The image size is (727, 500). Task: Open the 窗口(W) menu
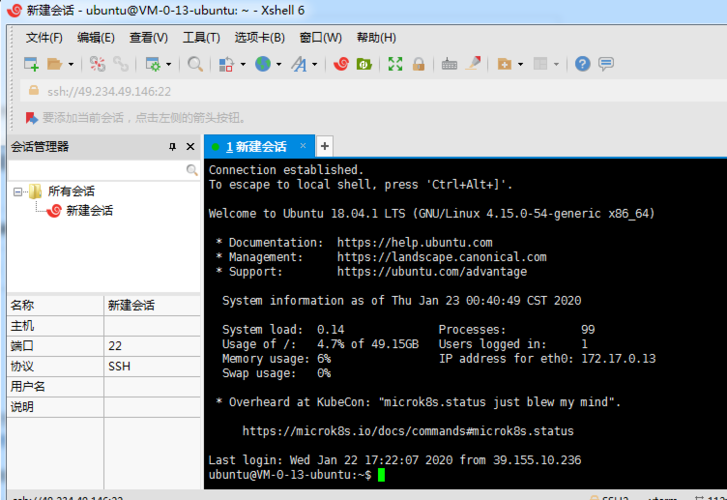point(320,38)
